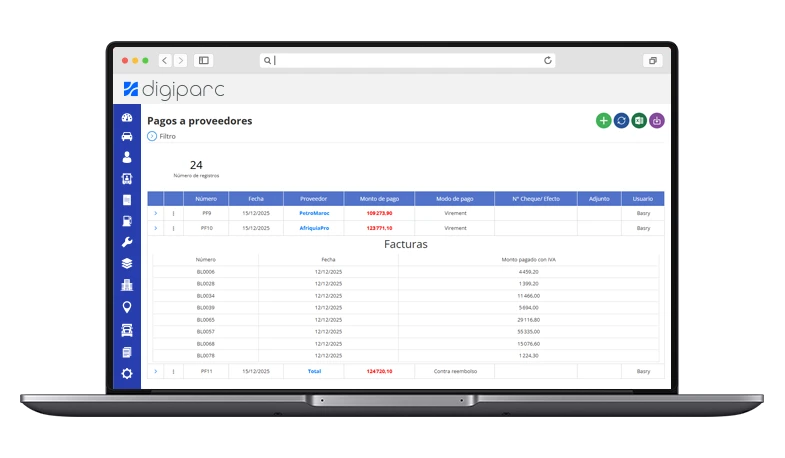Select the fuel pump sidebar icon
The image size is (785, 458).
pyautogui.click(x=127, y=221)
